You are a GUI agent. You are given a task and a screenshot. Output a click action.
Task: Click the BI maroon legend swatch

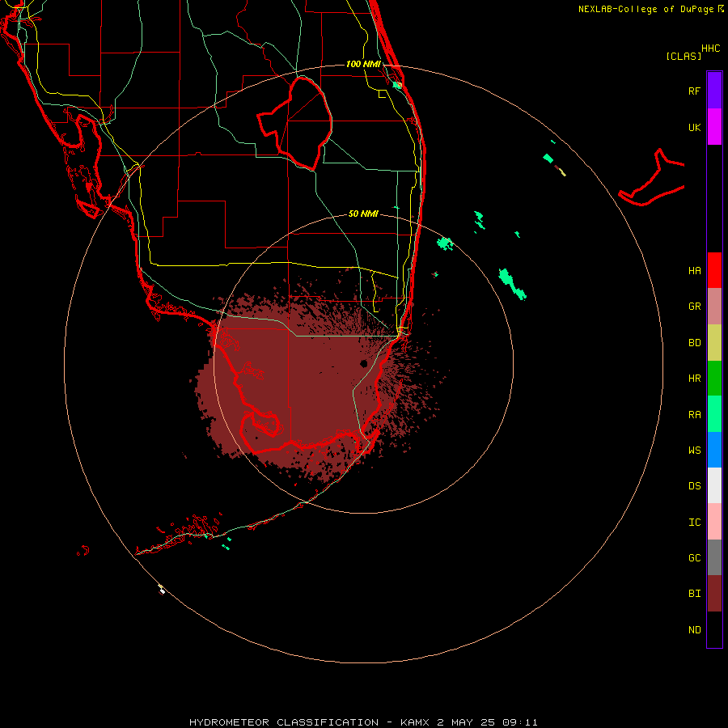point(714,594)
